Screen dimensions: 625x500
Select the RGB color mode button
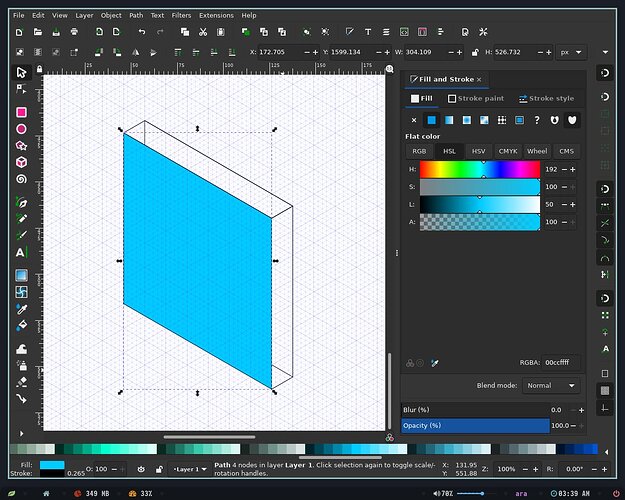click(x=419, y=151)
